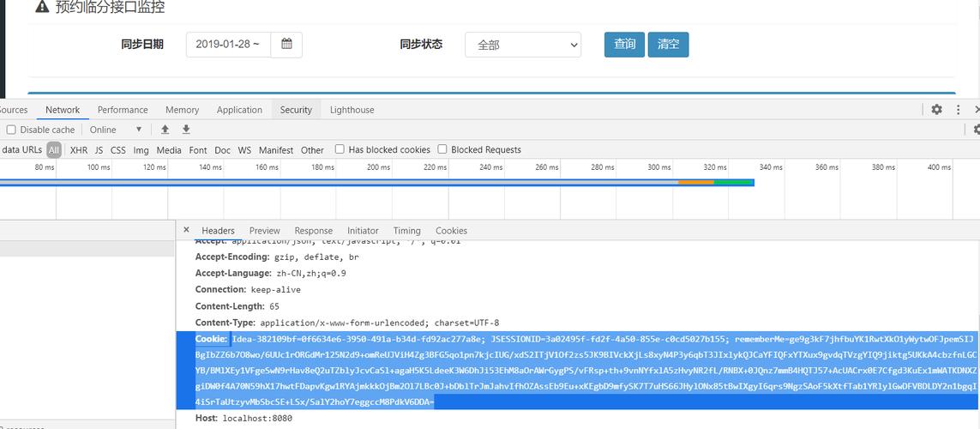Viewport: 980px width, 429px height.
Task: Click the Host localhost:8080 header row
Action: (243, 418)
